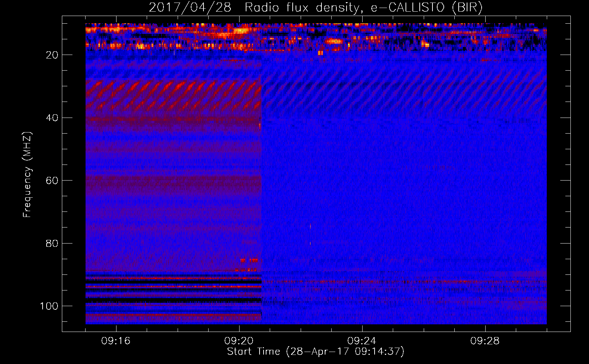Click the 09:24 time tick label
Viewport: 589px width, 364px height.
(362, 341)
